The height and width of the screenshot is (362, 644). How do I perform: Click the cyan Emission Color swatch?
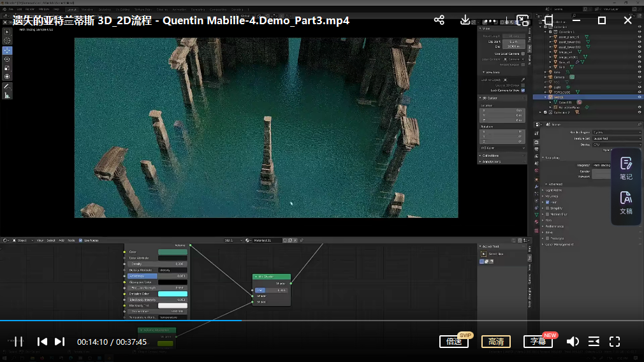click(x=173, y=294)
